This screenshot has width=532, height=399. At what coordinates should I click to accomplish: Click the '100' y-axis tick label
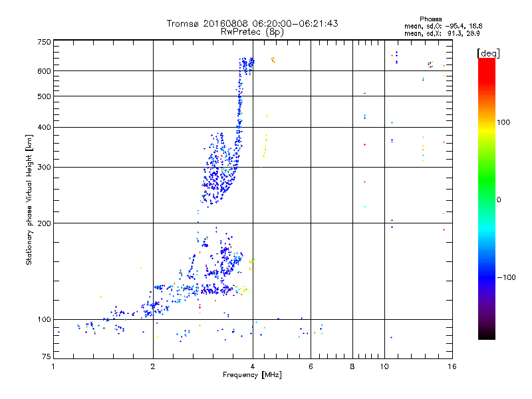click(45, 319)
